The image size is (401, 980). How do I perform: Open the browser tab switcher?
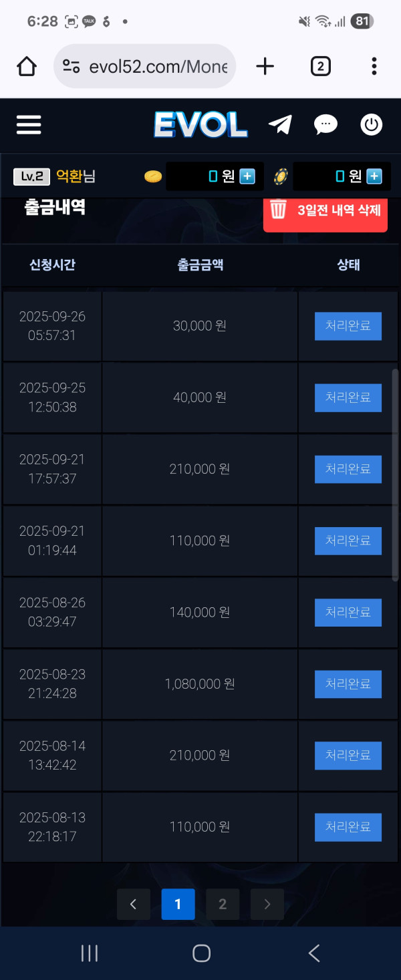click(x=320, y=66)
